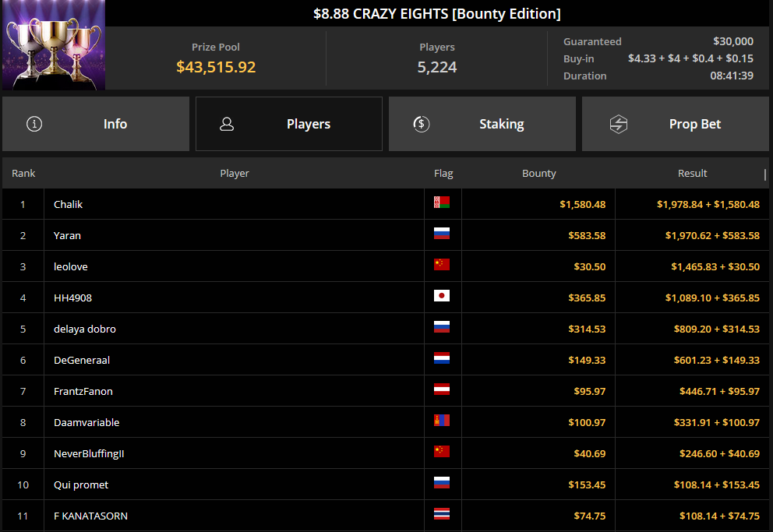Click the Russian flag for Qui promet
773x532 pixels.
tap(442, 483)
